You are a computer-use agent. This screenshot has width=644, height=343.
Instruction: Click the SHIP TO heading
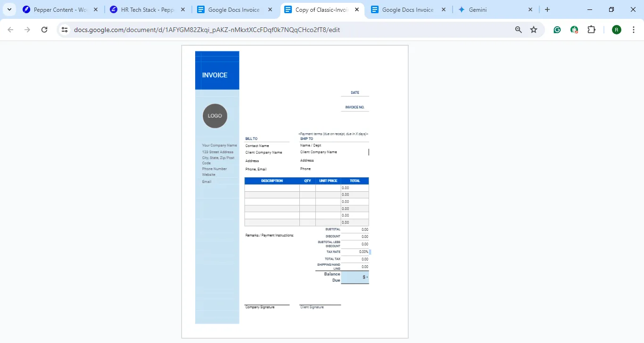306,139
